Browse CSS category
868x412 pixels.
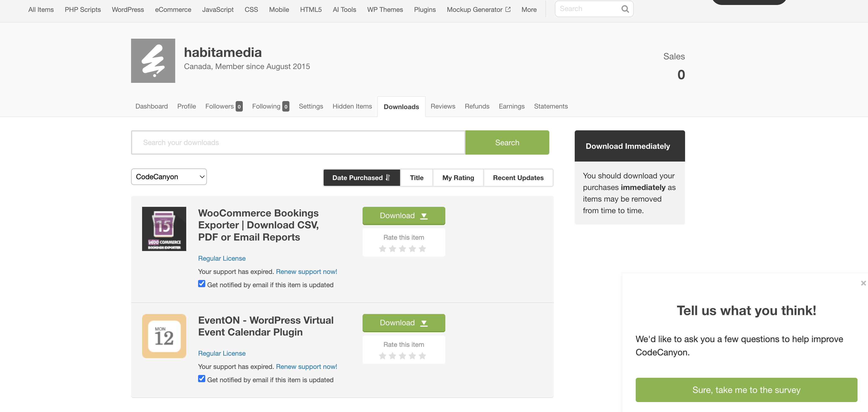[251, 9]
